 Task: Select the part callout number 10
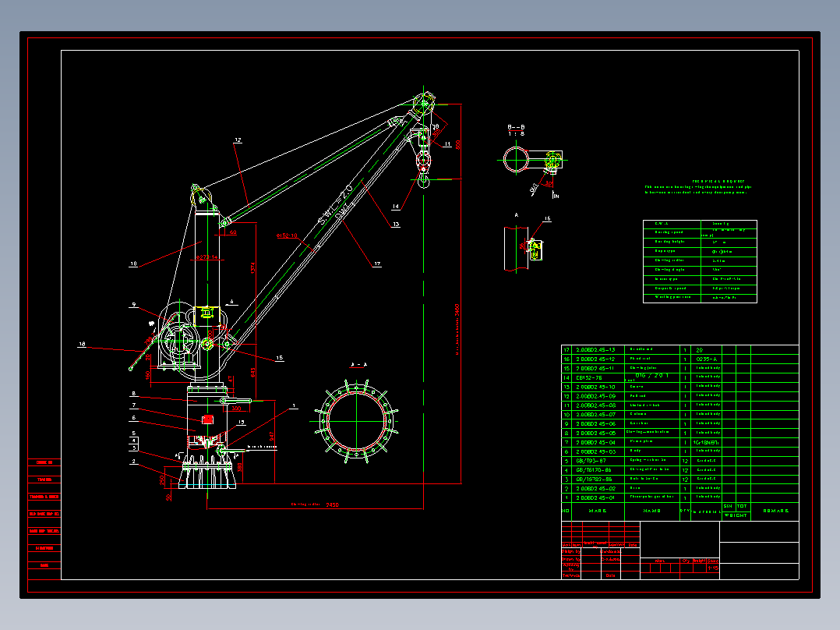click(133, 264)
